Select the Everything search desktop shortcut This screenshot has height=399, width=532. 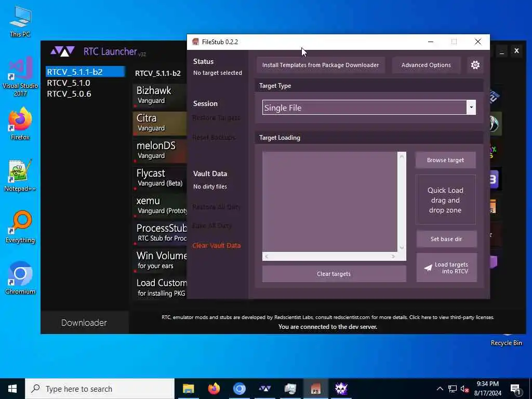(x=20, y=227)
